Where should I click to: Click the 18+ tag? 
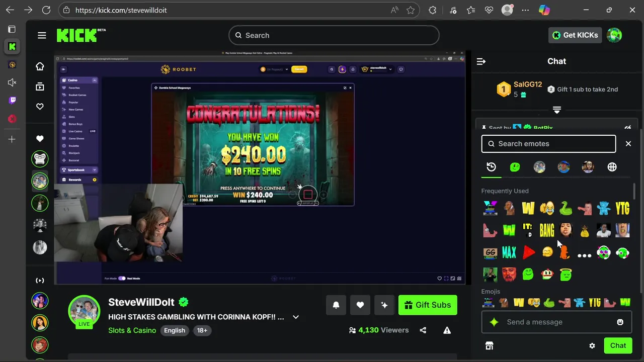point(202,330)
